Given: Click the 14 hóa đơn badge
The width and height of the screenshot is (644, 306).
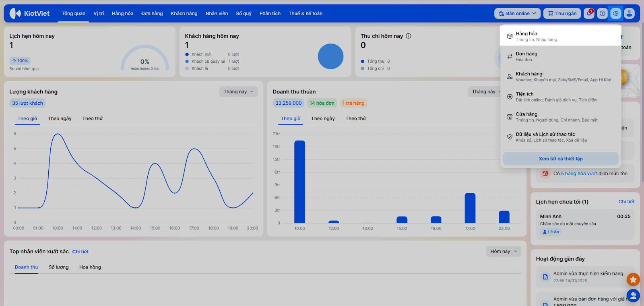Looking at the screenshot, I should coord(322,103).
